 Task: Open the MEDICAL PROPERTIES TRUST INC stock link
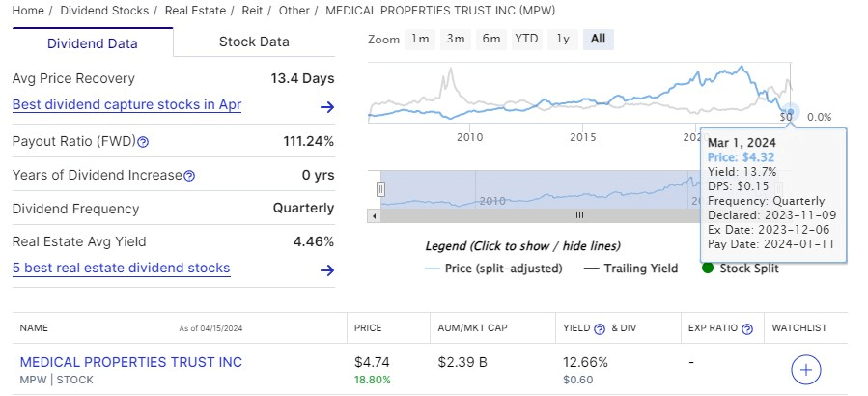click(131, 362)
